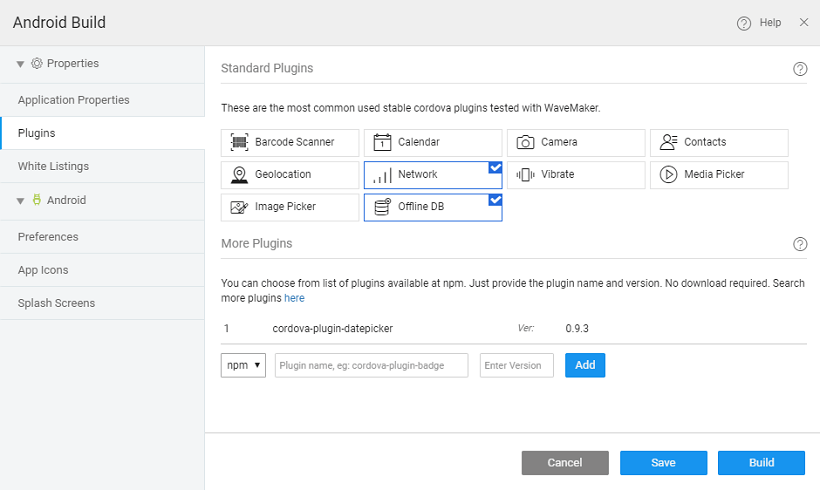This screenshot has height=490, width=820.
Task: Open the Splash Screens section
Action: coord(59,303)
